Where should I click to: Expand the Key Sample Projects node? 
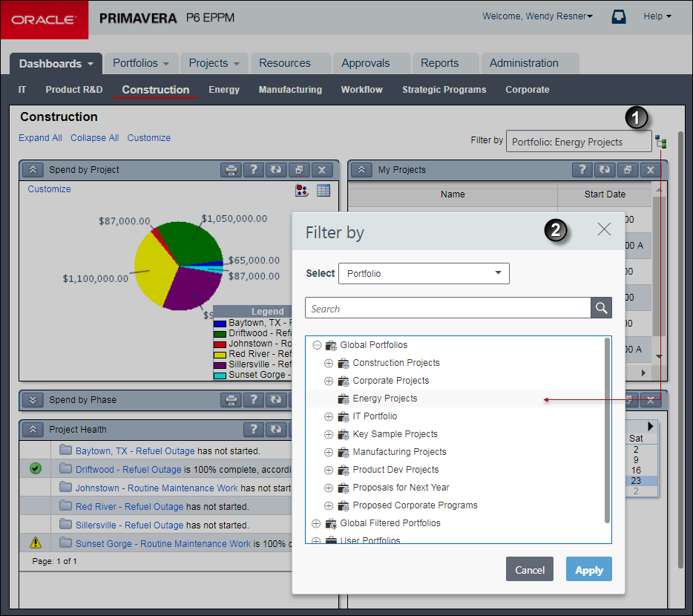[x=329, y=435]
